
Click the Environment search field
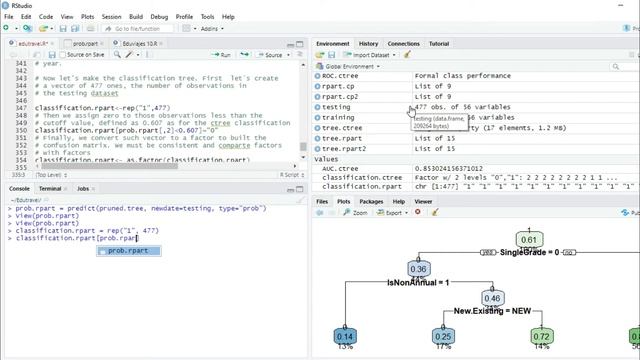coord(624,66)
